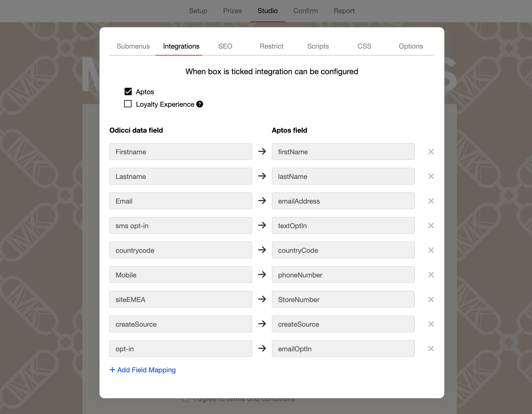Open the Scripts tab
This screenshot has width=532, height=414.
pyautogui.click(x=318, y=46)
